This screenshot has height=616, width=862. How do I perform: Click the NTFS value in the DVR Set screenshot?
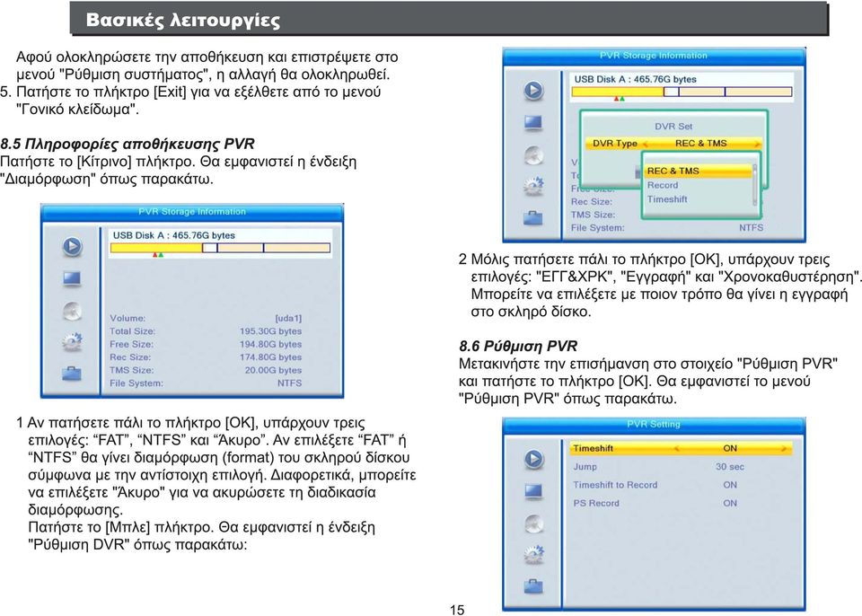pos(751,228)
